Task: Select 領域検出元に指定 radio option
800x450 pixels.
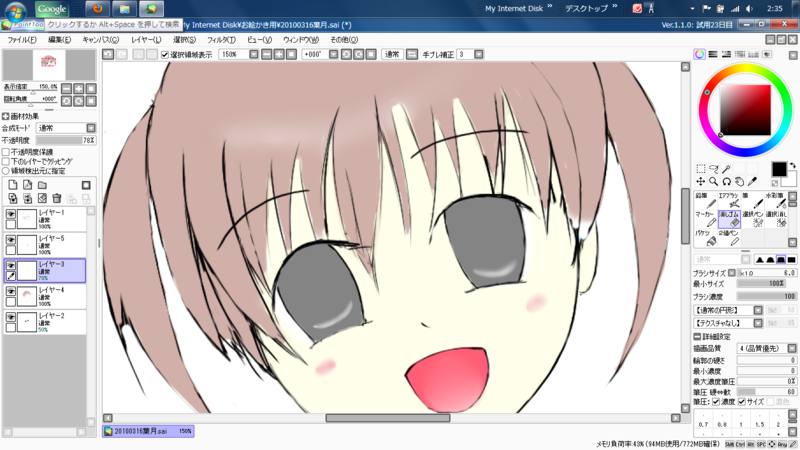Action: tap(6, 170)
